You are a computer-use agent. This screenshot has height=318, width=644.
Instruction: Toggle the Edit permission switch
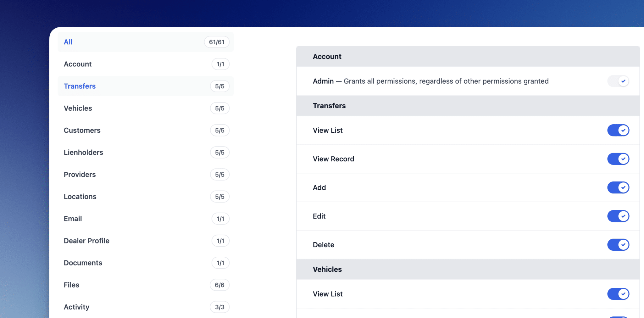click(x=618, y=216)
